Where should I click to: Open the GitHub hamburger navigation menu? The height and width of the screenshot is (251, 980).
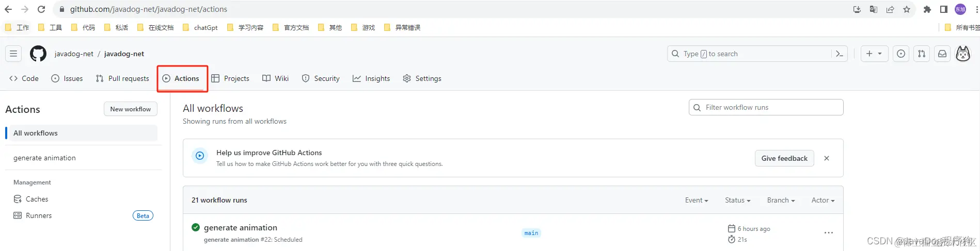pyautogui.click(x=13, y=54)
